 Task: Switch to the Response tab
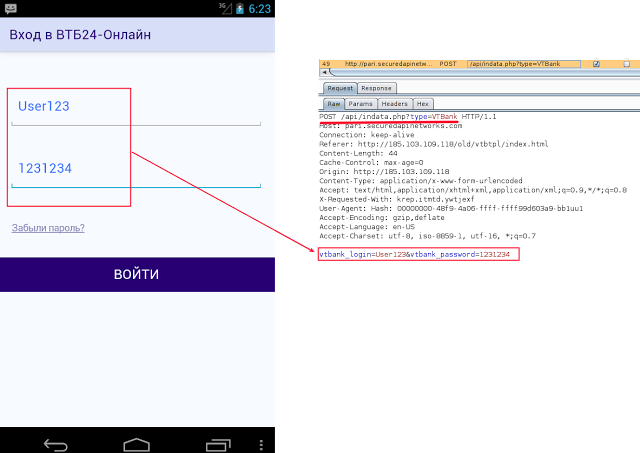(376, 88)
